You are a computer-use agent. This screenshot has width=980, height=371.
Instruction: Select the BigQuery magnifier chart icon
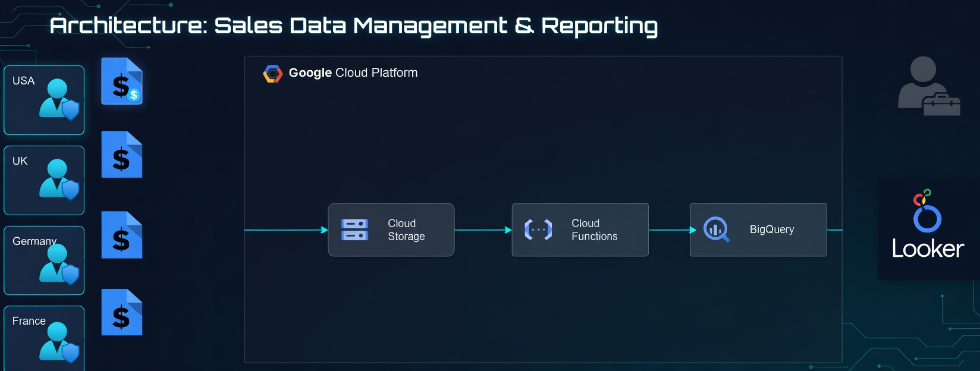[x=716, y=229]
